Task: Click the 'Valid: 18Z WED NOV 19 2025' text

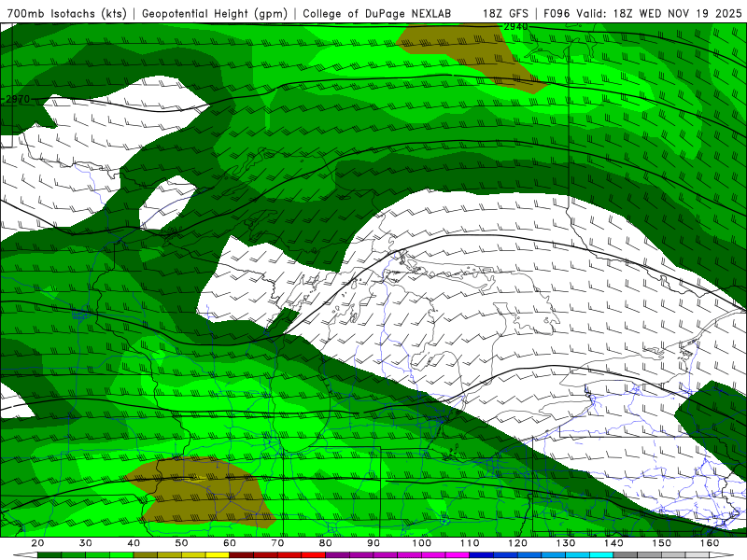Action: point(659,13)
